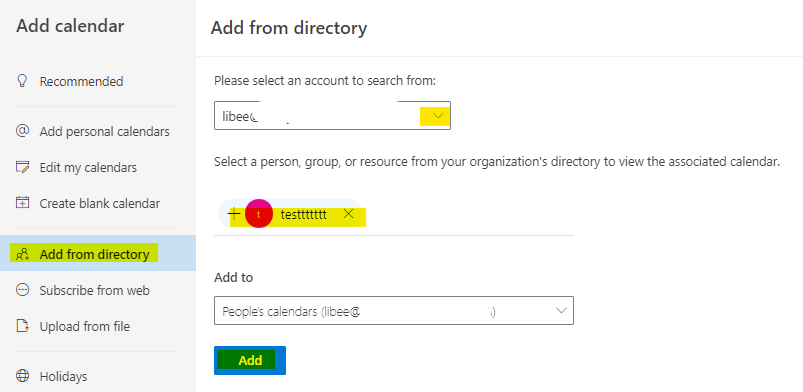The height and width of the screenshot is (392, 803).
Task: Click the Edit my calendars pencil icon
Action: [x=23, y=167]
